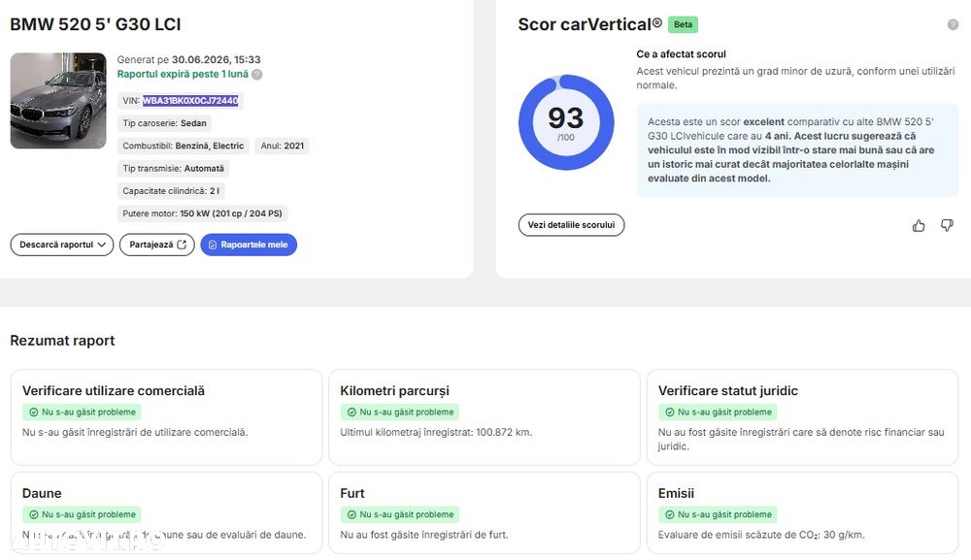
Task: Click the Beta badge next to score
Action: [x=683, y=25]
